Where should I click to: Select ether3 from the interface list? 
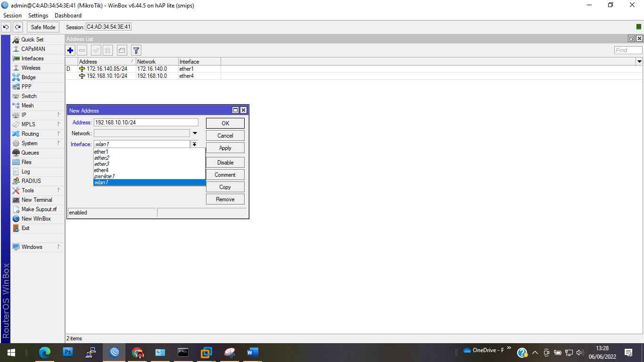(149, 164)
